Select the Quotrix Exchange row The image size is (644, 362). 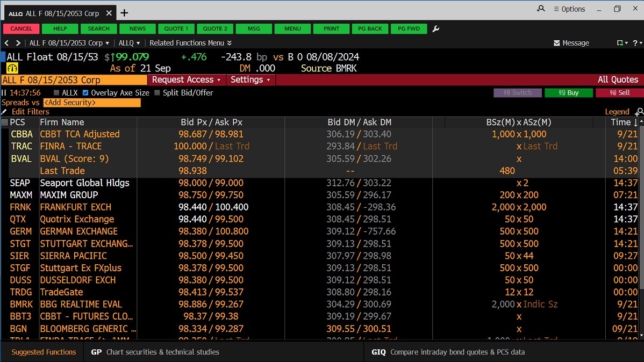tap(320, 219)
